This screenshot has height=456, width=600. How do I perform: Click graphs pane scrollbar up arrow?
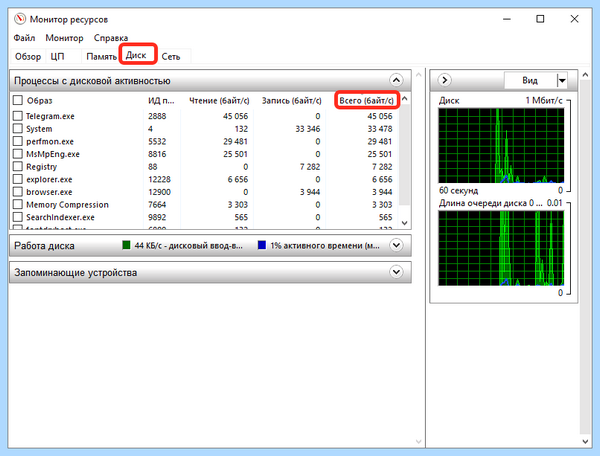(585, 75)
